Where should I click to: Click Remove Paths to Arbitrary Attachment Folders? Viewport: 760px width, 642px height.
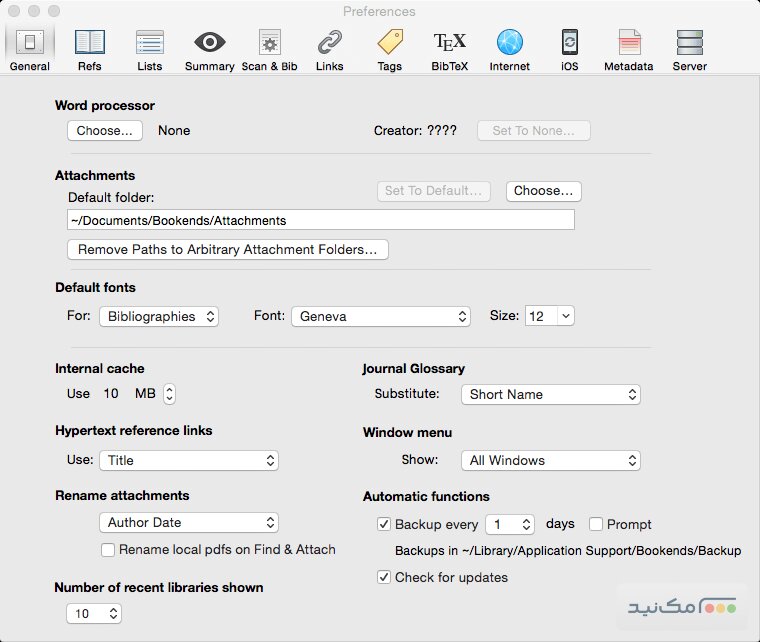227,249
